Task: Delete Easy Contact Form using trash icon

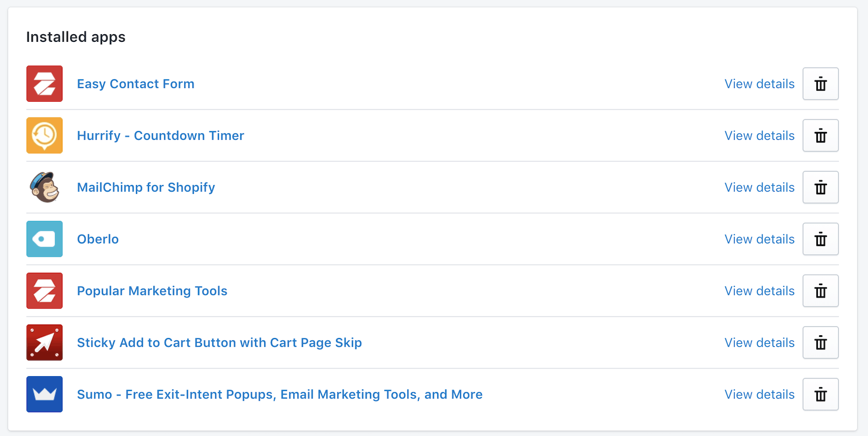Action: click(820, 84)
